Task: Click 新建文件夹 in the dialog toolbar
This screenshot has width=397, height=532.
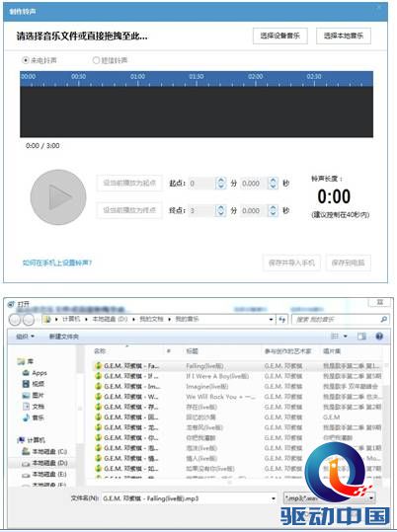Action: 63,337
